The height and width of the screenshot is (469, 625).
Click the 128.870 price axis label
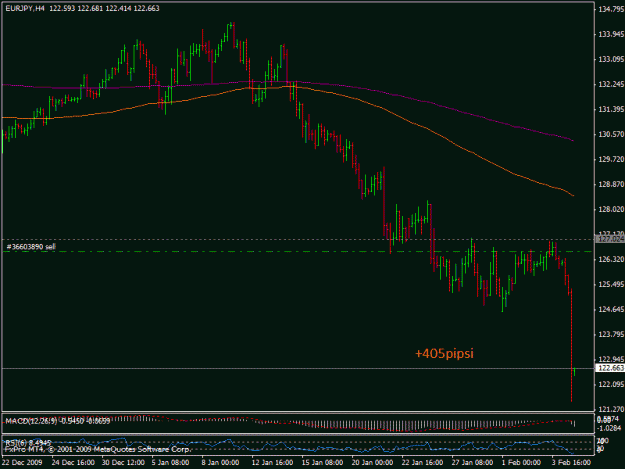click(x=611, y=184)
